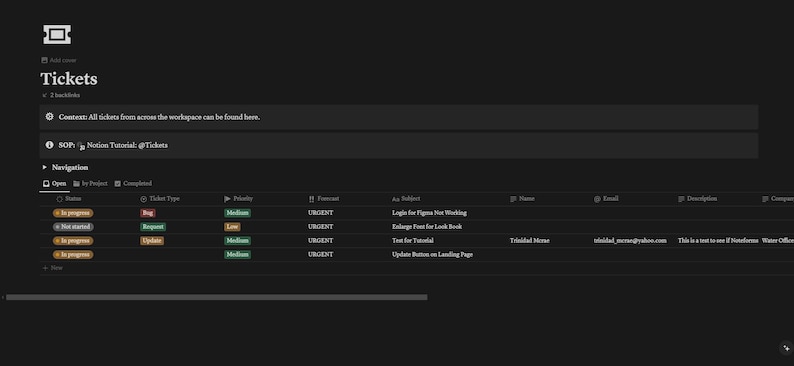Open the 2 backlinks link
The height and width of the screenshot is (366, 794).
click(61, 95)
